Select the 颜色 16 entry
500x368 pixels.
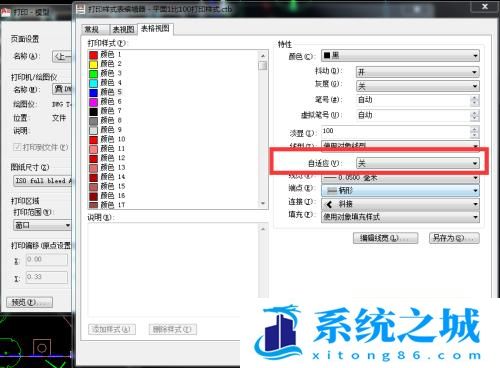click(x=107, y=195)
